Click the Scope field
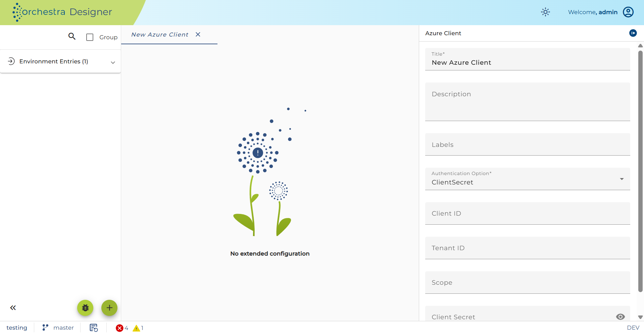Screen dimensions: 644x333 click(528, 282)
